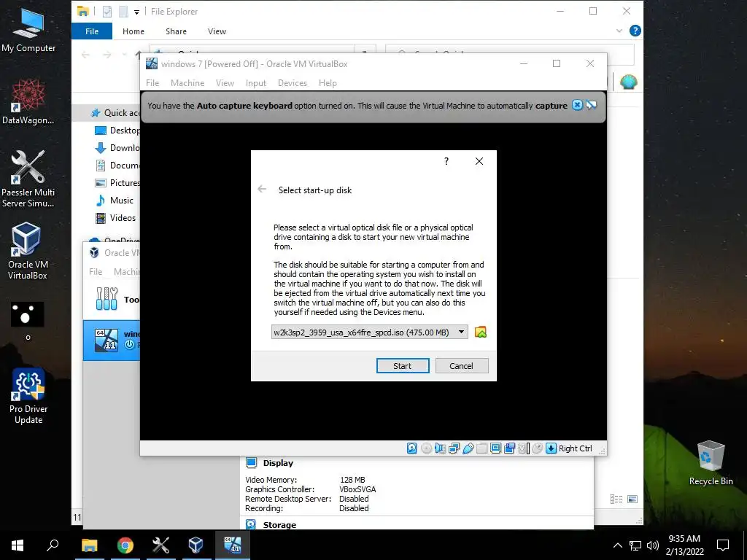Open the Share tab in File Explorer
This screenshot has width=747, height=560.
(x=176, y=31)
